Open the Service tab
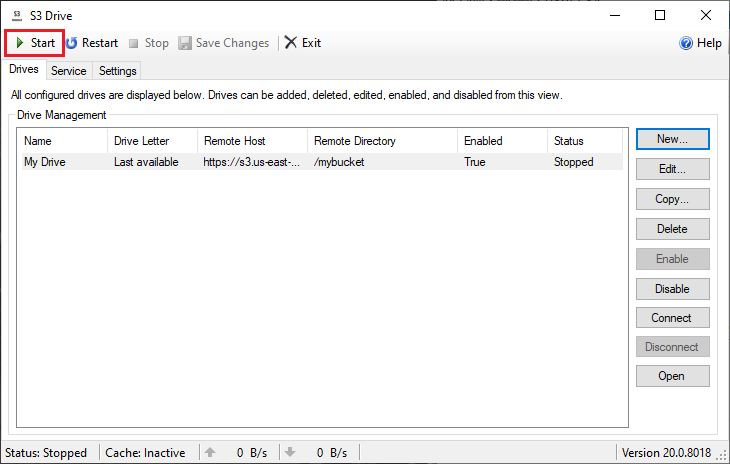This screenshot has height=464, width=730. pyautogui.click(x=68, y=71)
